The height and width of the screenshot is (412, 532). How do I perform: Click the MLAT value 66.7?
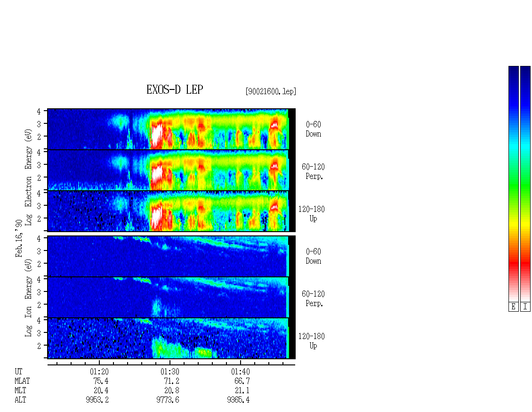click(242, 381)
